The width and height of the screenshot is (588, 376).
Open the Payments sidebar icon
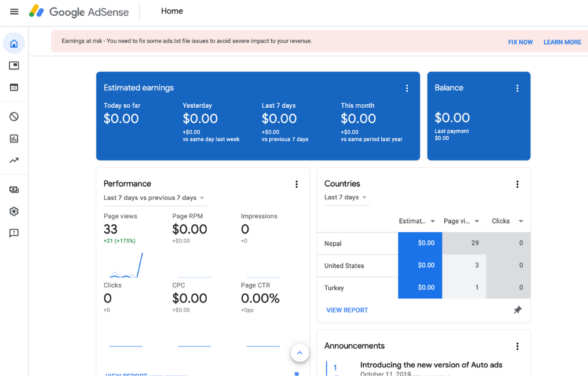click(14, 189)
